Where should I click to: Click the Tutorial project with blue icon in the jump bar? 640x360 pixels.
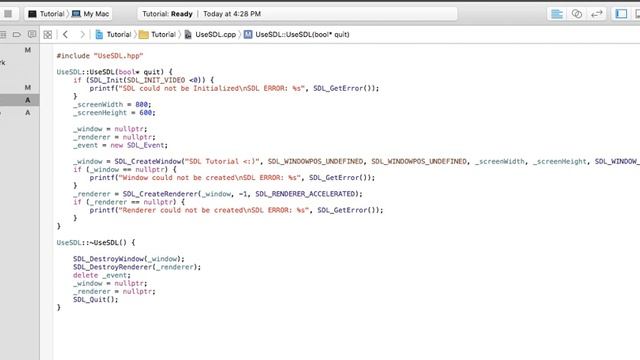point(113,35)
